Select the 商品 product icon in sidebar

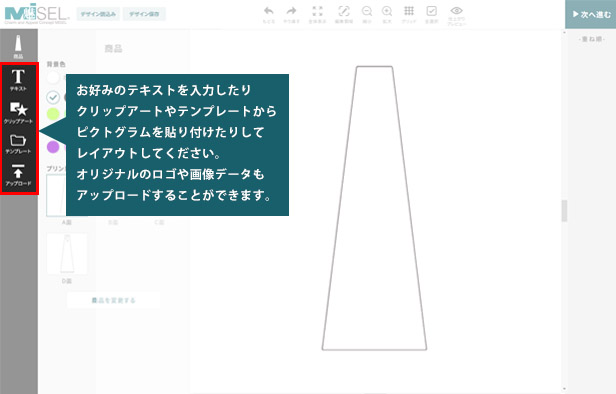coord(18,46)
